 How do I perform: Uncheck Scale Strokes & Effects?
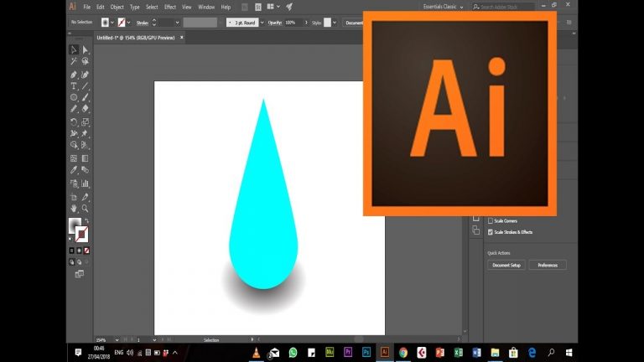(x=491, y=232)
